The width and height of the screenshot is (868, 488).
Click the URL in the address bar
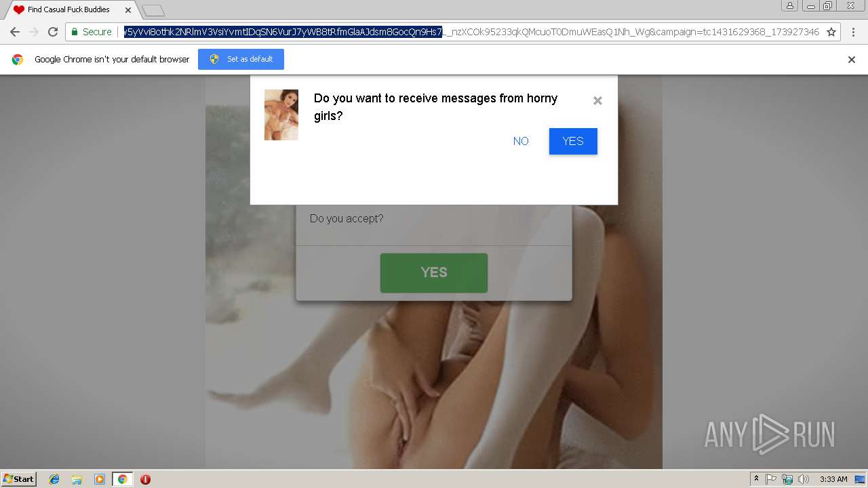(x=471, y=32)
